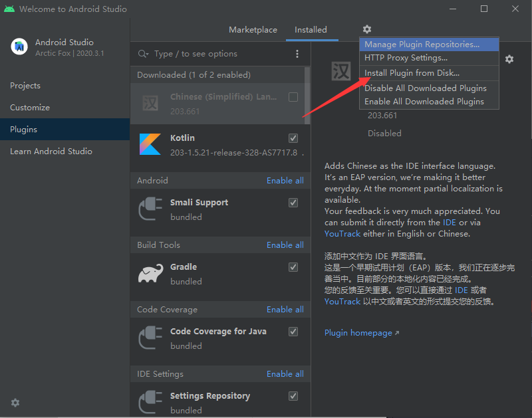Select the Kotlin plugin name in the list
Viewport: 532px width, 418px height.
[182, 138]
